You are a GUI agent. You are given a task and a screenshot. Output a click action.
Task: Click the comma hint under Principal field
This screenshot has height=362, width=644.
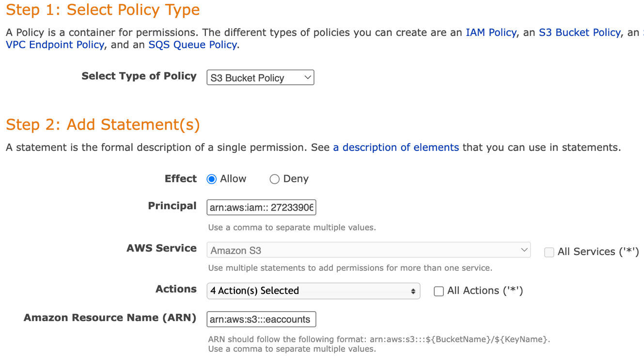point(292,227)
